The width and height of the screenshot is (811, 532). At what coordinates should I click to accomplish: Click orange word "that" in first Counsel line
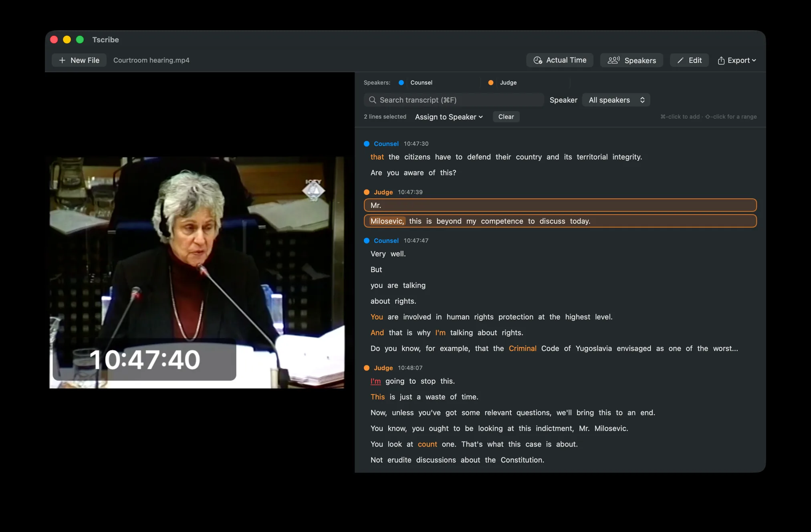[377, 157]
